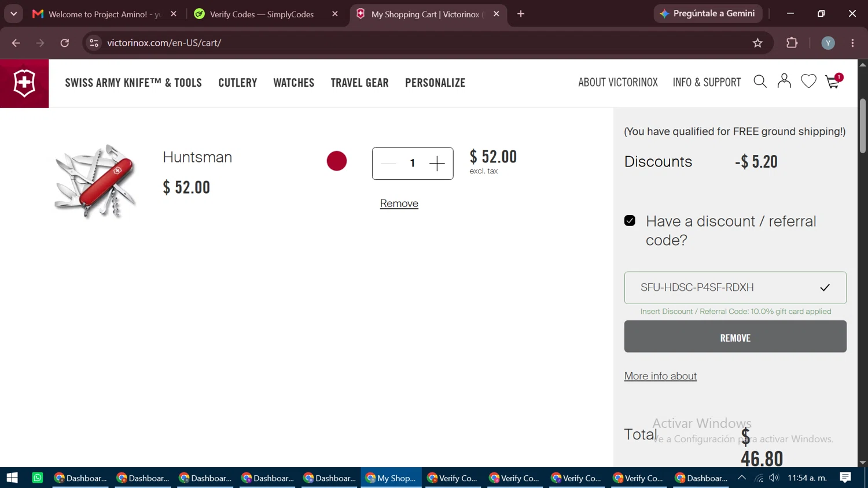Close the My Shopping Cart tab
Image resolution: width=868 pixels, height=488 pixels.
tap(496, 14)
